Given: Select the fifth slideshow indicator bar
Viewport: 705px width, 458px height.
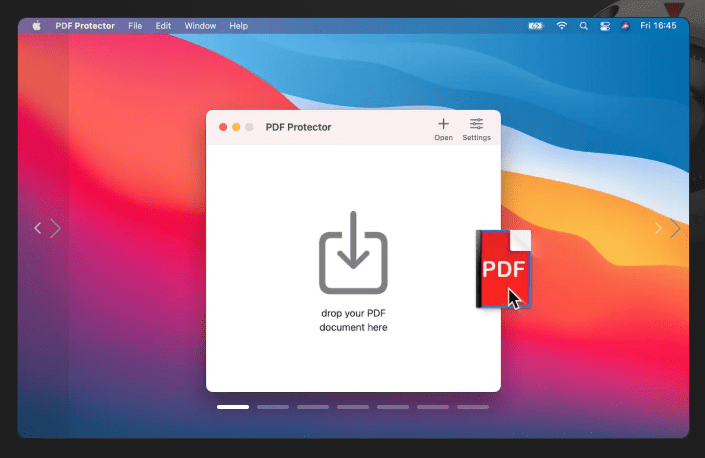Looking at the screenshot, I should [x=393, y=407].
